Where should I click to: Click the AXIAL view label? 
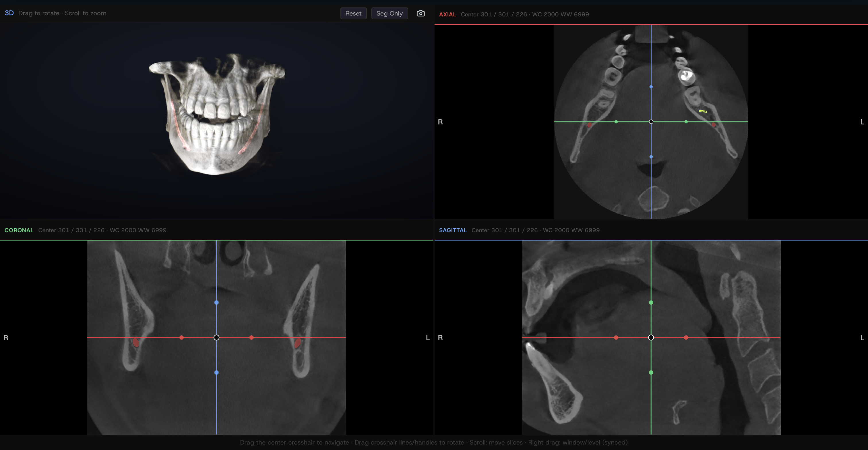[x=447, y=14]
